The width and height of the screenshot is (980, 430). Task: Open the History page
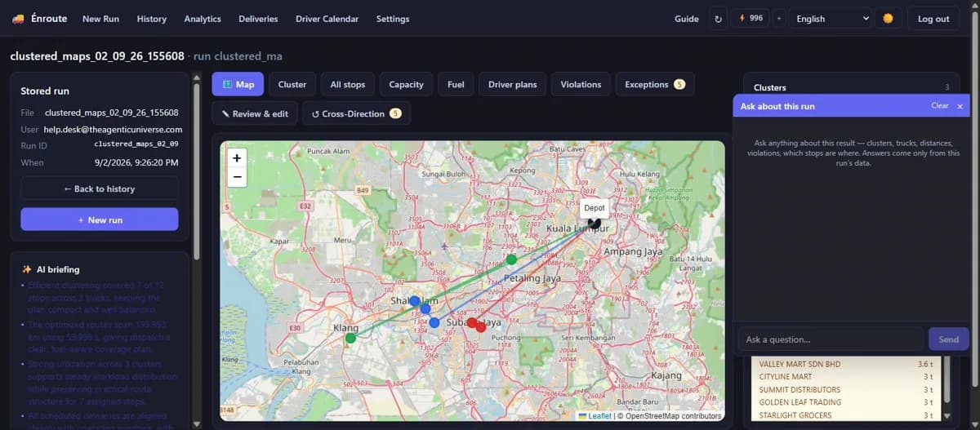click(152, 19)
